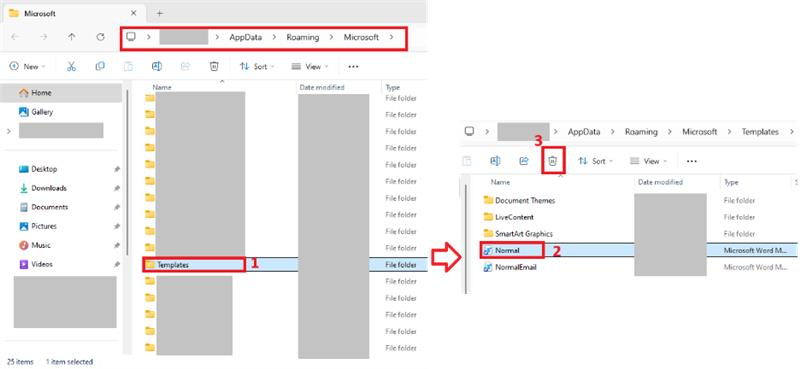The image size is (800, 369).
Task: Click the Cut scissors icon in Microsoft window
Action: [x=71, y=66]
